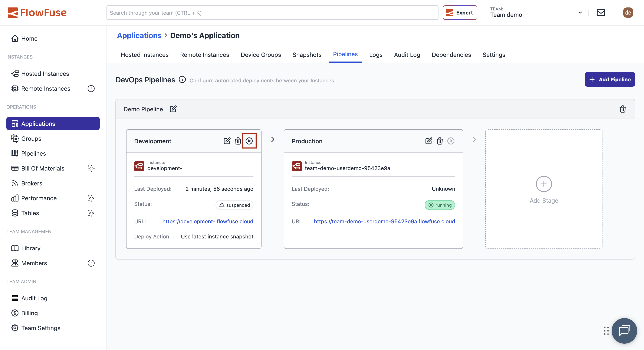644x350 pixels.
Task: Go to Home in sidebar
Action: (x=53, y=39)
